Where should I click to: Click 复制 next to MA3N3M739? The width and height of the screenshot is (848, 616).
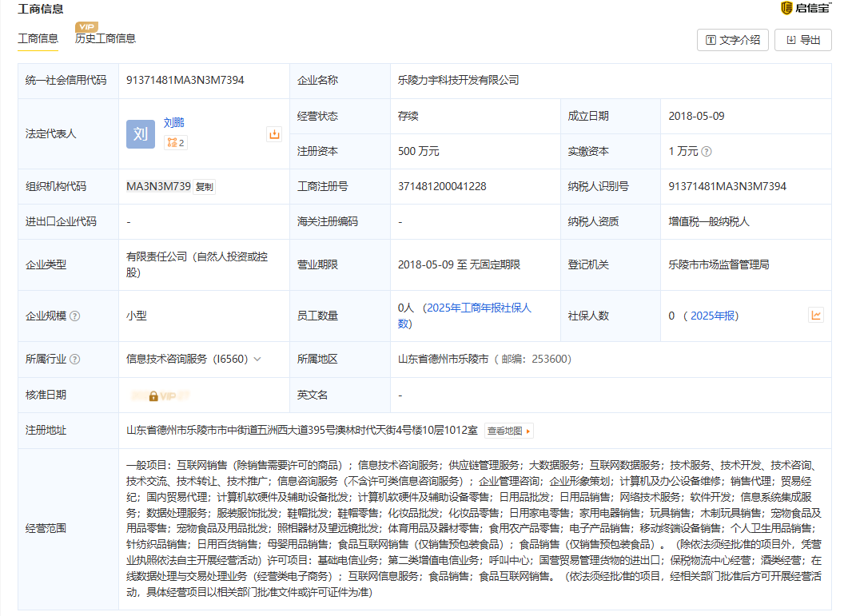click(x=205, y=187)
